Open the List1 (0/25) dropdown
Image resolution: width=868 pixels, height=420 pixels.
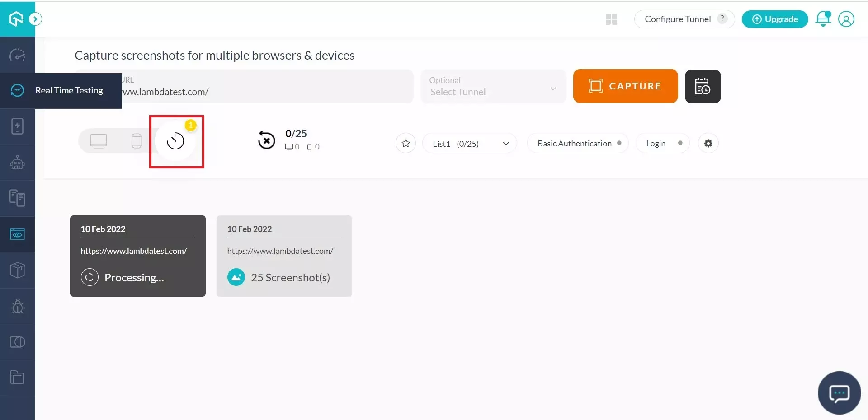tap(469, 144)
